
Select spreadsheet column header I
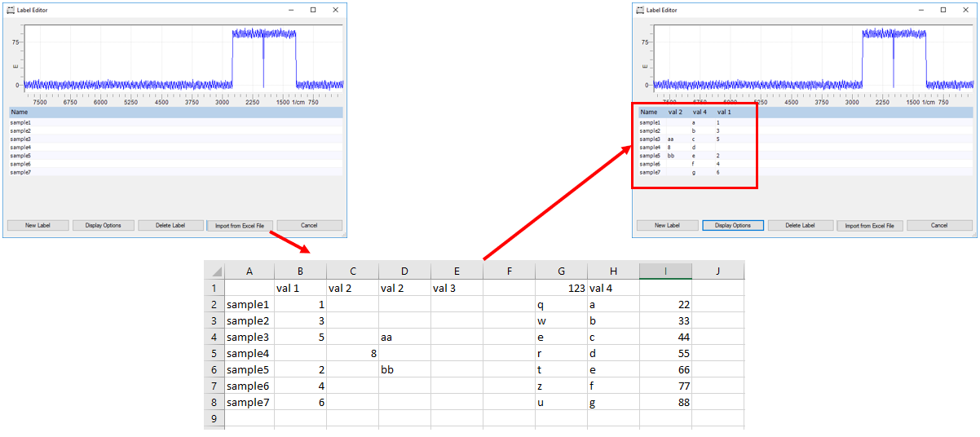pos(665,271)
